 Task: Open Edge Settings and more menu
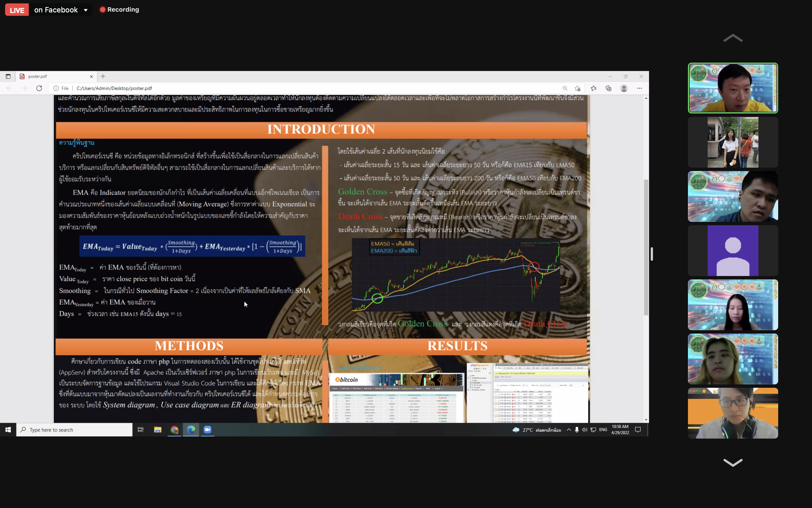(x=639, y=88)
